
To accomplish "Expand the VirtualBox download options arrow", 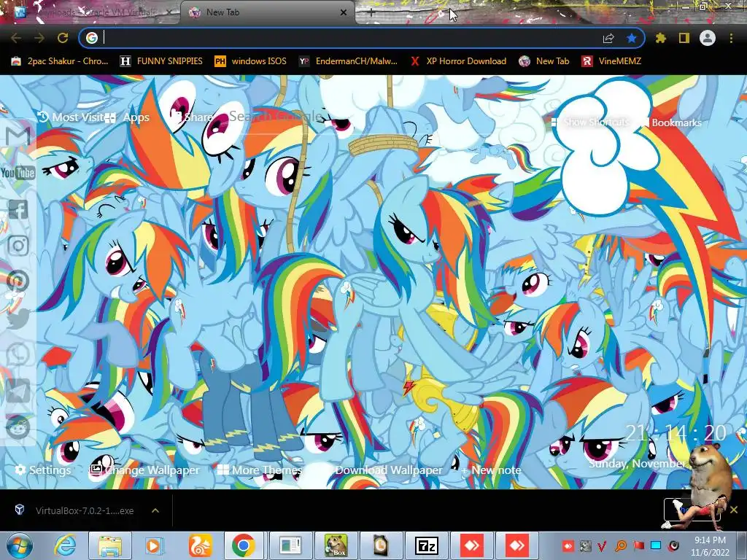I will (155, 510).
